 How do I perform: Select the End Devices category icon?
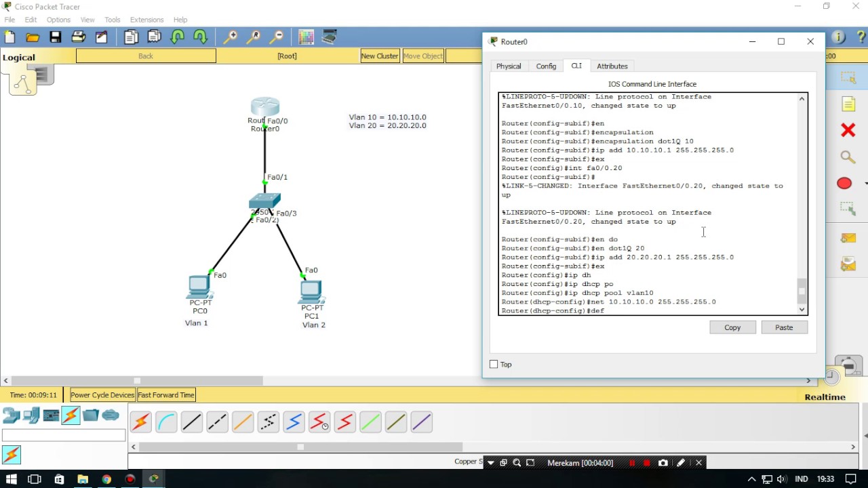31,415
